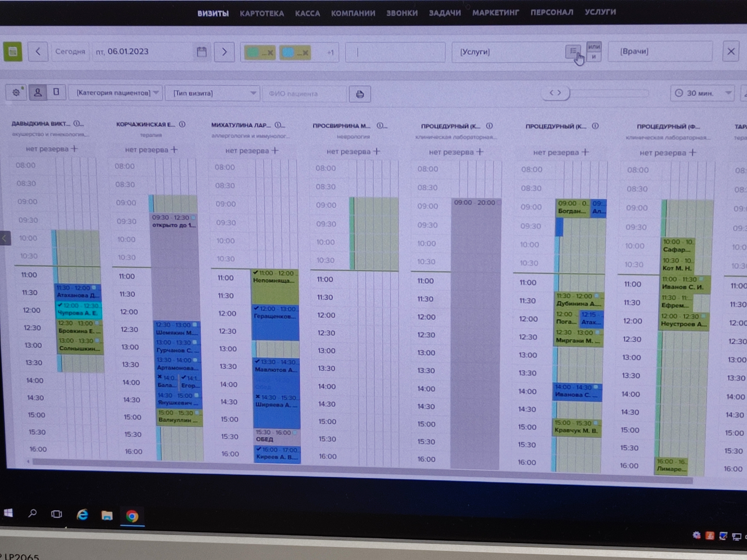The height and width of the screenshot is (560, 747).
Task: Open the date picker calendar icon
Action: tap(202, 52)
